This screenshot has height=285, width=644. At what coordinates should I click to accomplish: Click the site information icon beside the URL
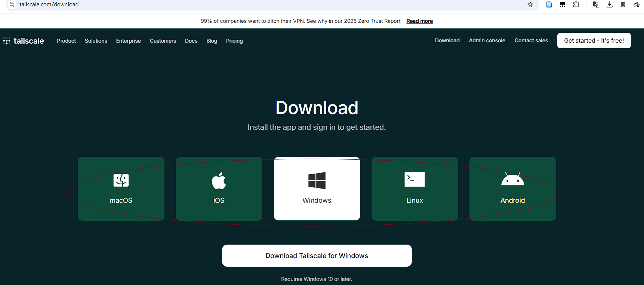pos(12,4)
